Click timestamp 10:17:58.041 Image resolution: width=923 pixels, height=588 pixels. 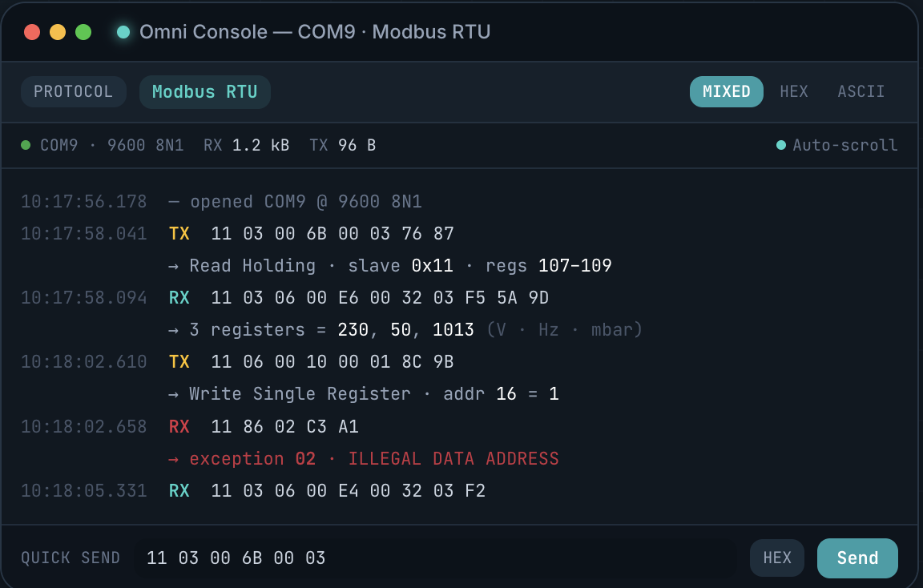pos(83,234)
